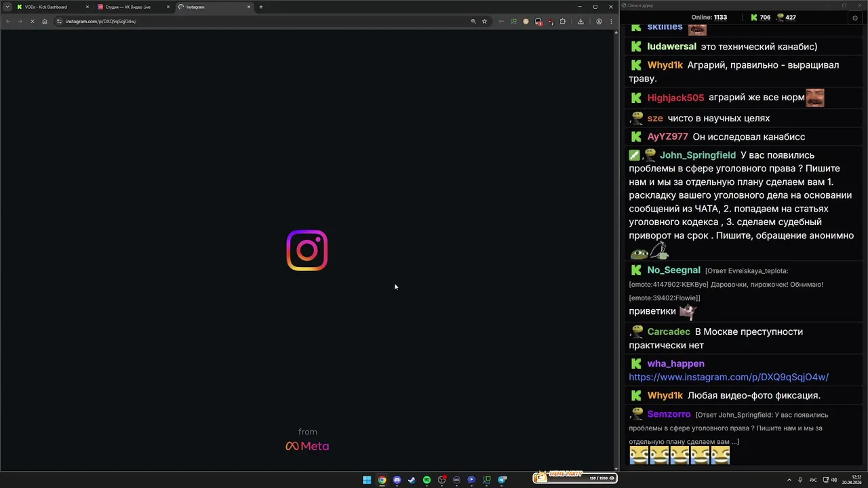The width and height of the screenshot is (868, 488).
Task: Switch to the VK Видео Live tab
Action: click(132, 7)
